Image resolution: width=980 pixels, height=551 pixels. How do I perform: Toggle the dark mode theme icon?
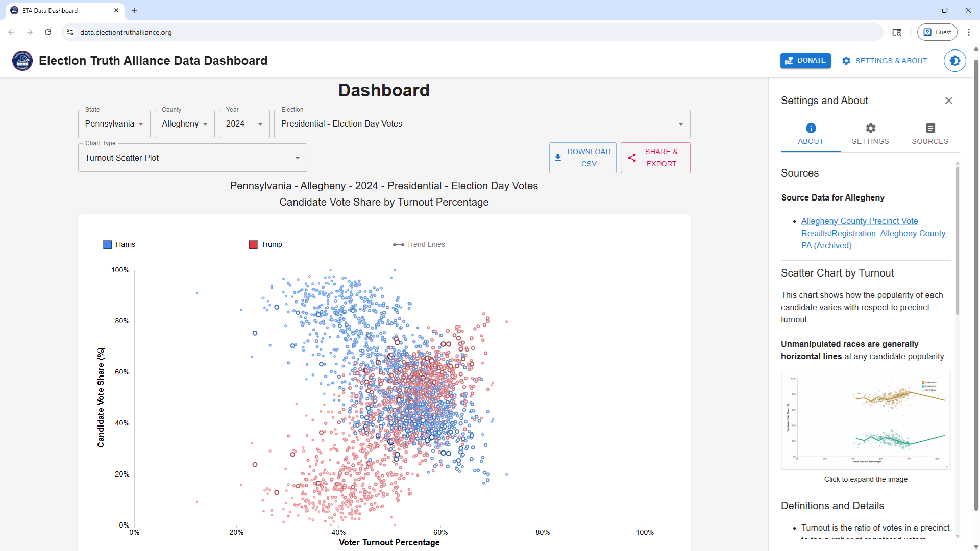tap(954, 61)
